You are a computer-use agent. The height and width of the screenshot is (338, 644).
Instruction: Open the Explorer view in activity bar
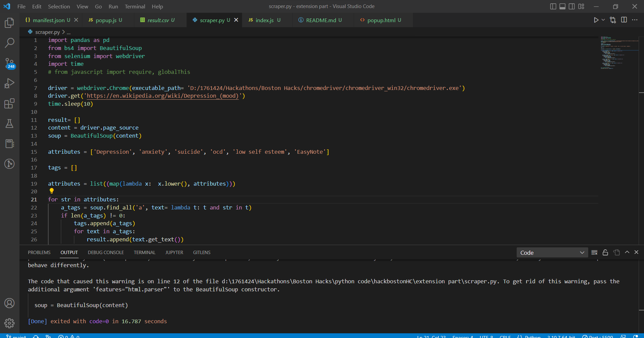[9, 23]
